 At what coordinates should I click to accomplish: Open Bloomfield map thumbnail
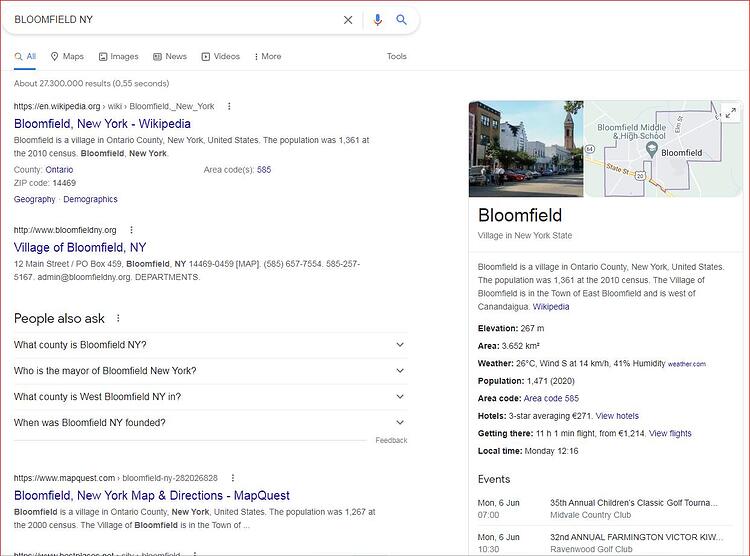[x=663, y=149]
